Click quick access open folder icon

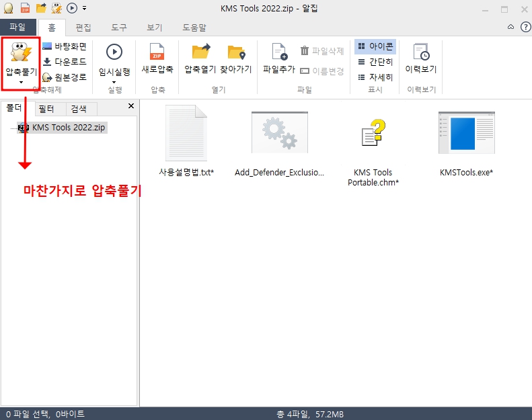click(x=42, y=8)
